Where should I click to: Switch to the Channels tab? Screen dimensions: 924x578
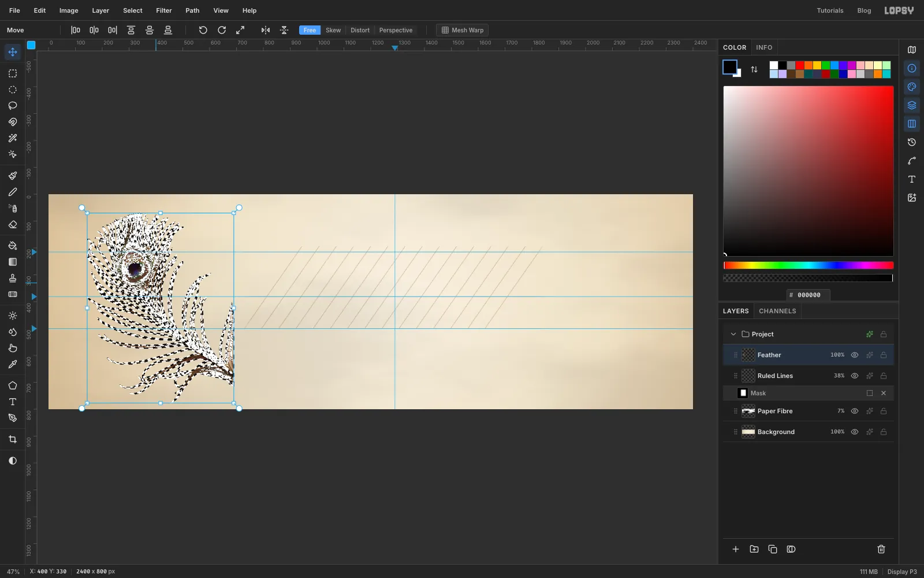coord(777,311)
